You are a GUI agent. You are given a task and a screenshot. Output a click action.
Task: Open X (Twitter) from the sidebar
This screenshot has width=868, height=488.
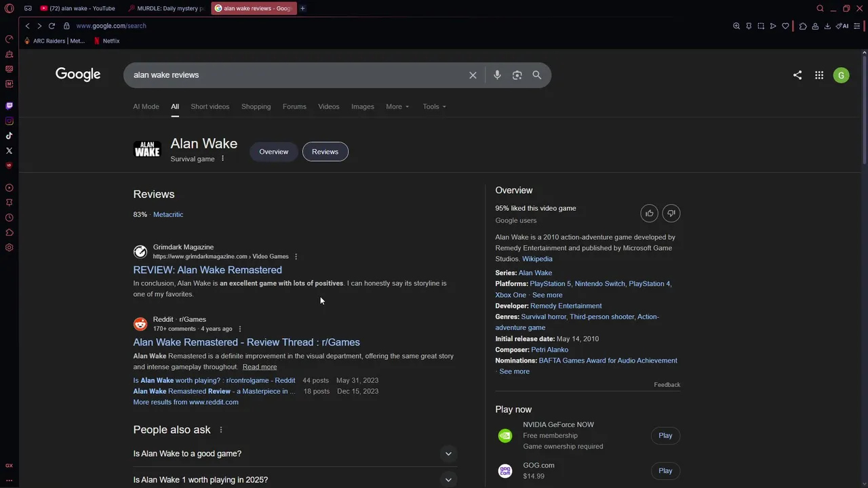click(x=9, y=150)
